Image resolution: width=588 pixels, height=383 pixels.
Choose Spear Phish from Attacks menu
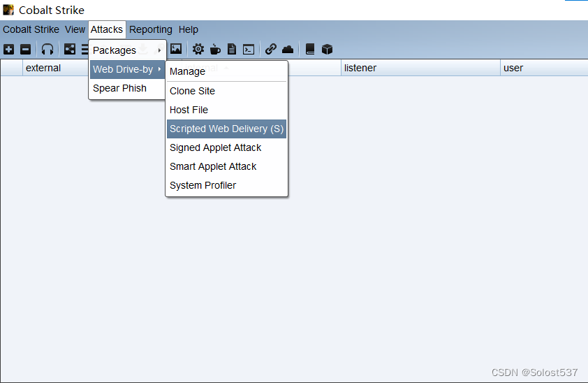pos(127,88)
